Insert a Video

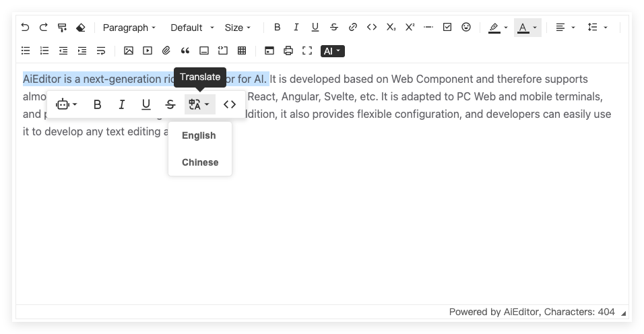(148, 51)
